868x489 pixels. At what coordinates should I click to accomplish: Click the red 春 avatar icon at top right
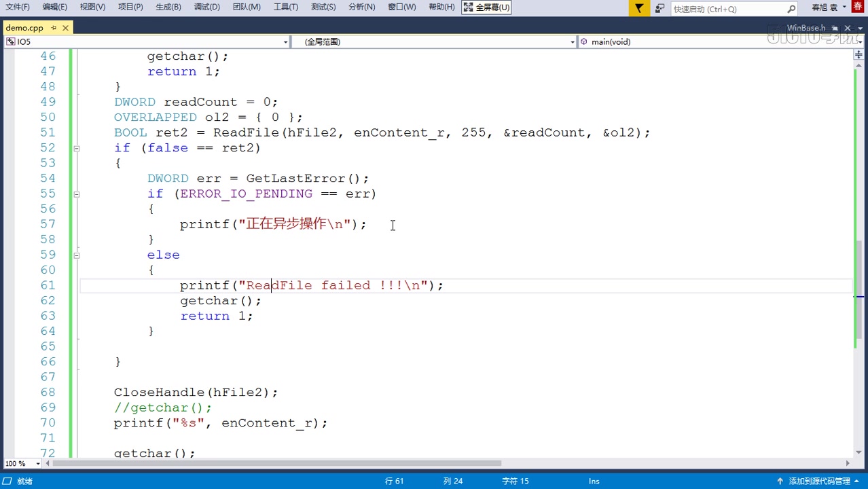coord(857,7)
